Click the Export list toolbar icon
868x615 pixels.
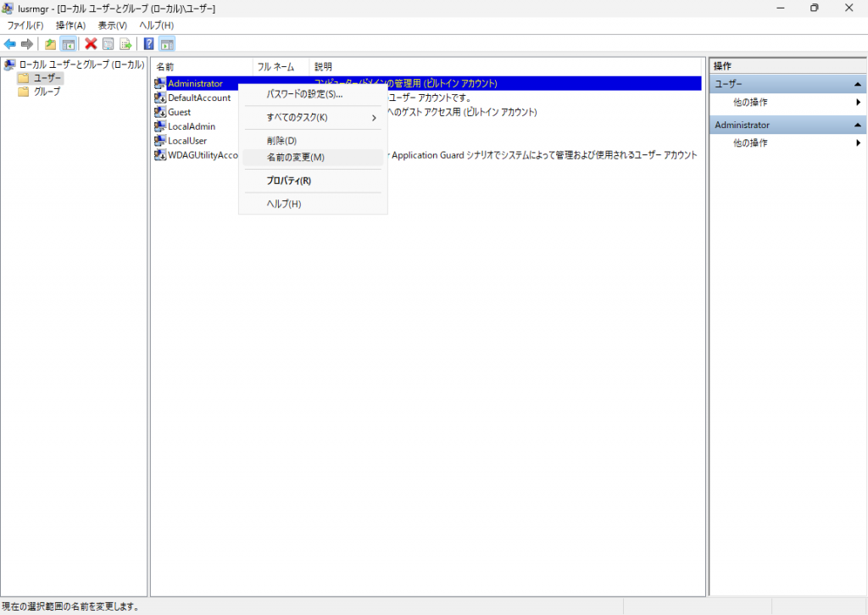point(125,44)
